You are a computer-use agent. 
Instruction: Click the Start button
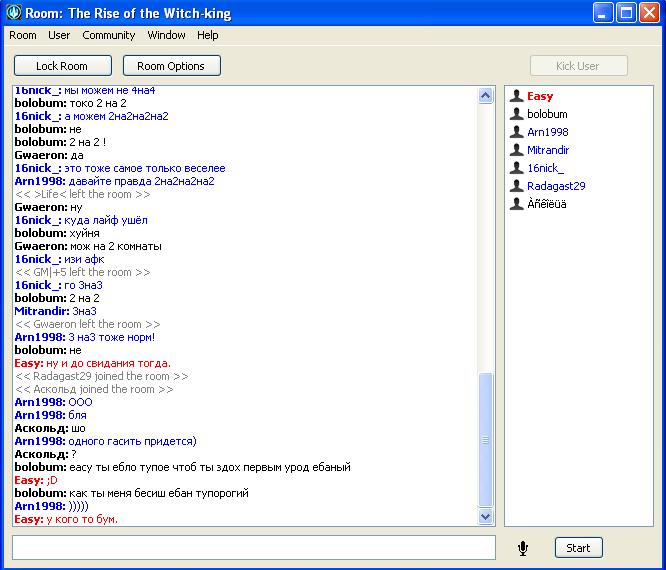pyautogui.click(x=579, y=548)
